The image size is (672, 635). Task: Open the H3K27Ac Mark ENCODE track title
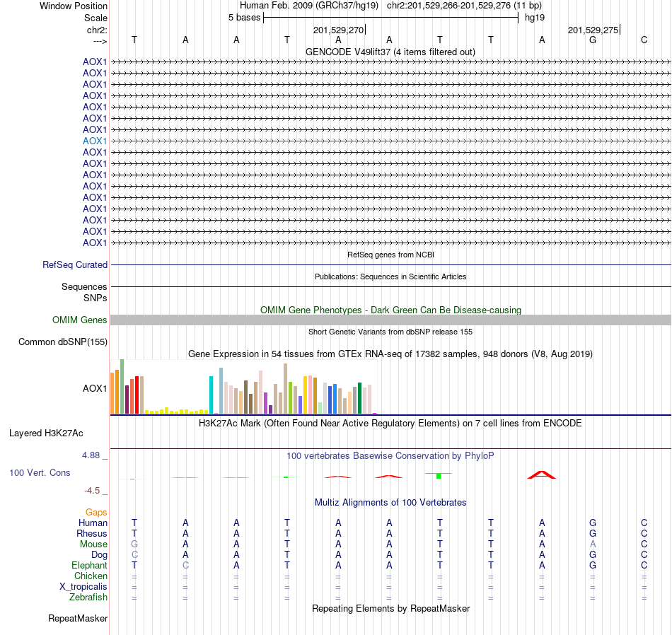point(390,424)
